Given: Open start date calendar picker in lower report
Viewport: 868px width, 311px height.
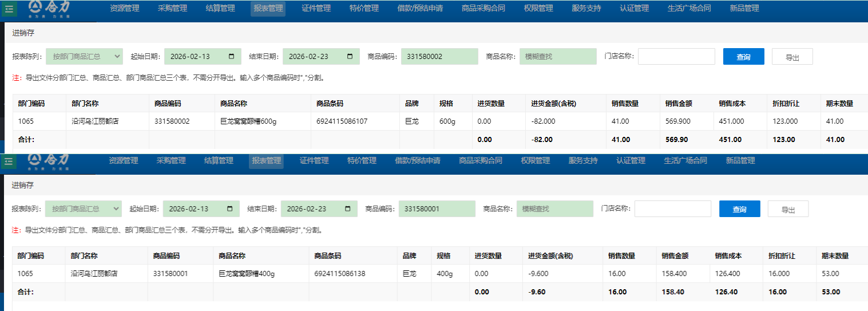Looking at the screenshot, I should click(x=230, y=209).
